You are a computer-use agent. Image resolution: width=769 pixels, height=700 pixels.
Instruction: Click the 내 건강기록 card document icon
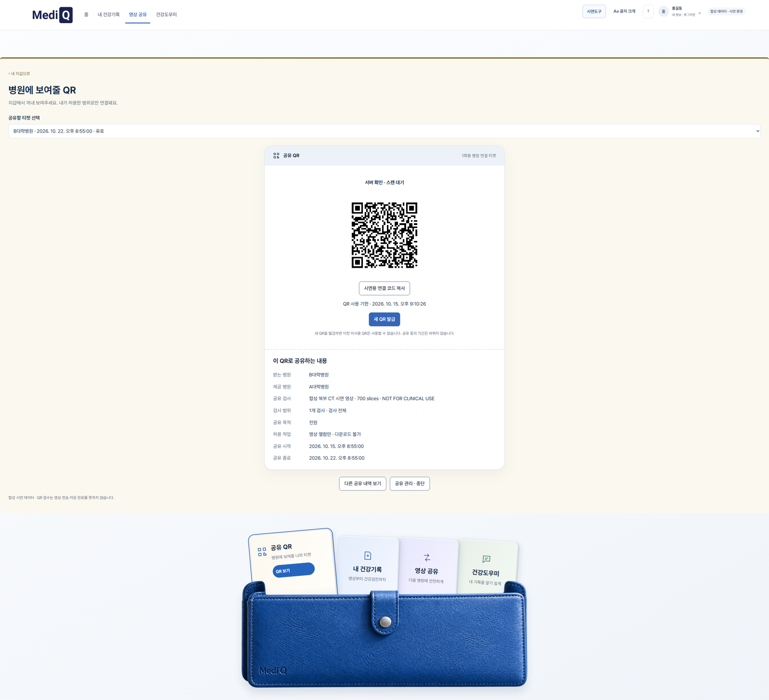pos(368,556)
